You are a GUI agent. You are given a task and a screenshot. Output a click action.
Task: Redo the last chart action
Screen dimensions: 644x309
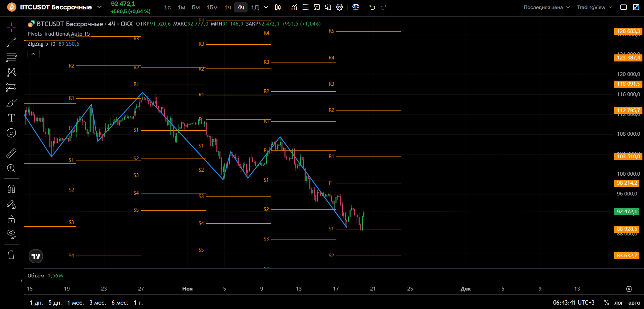coord(384,7)
